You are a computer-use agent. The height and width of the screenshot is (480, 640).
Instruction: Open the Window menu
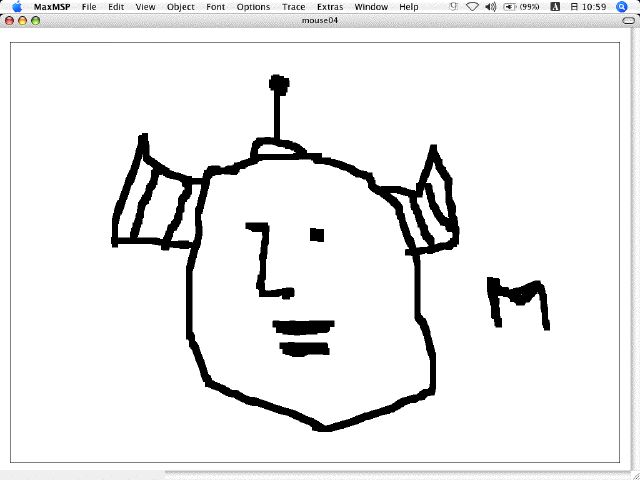coord(371,7)
